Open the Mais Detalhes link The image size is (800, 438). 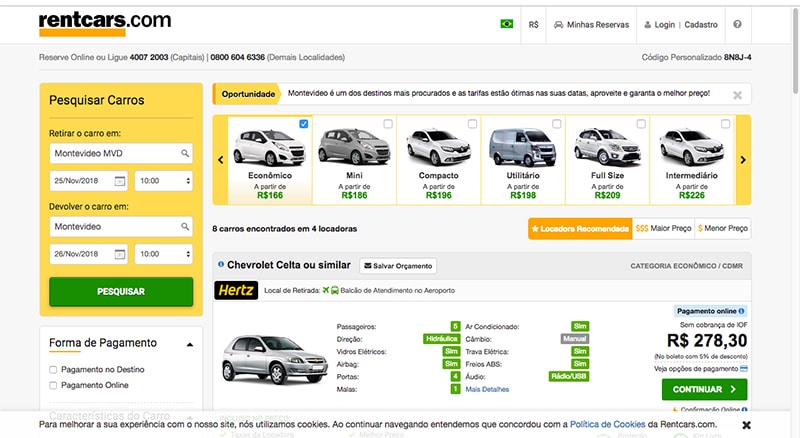coord(487,390)
